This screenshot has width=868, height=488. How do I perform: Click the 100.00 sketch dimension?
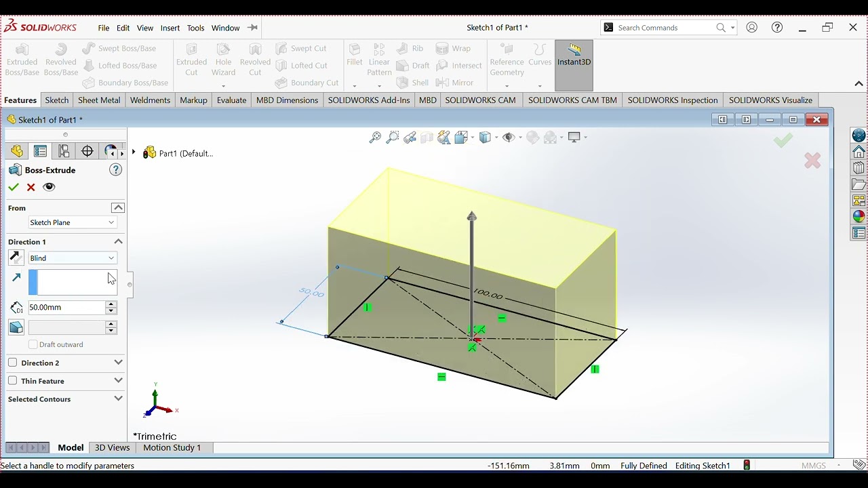tap(488, 294)
